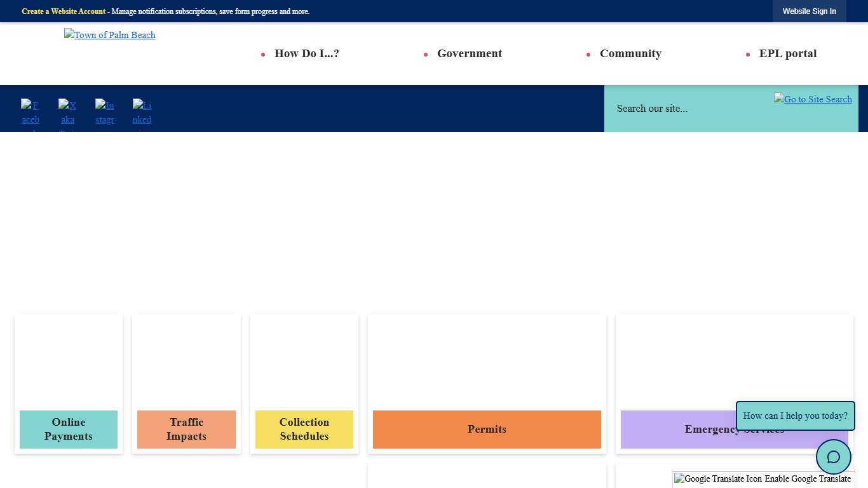Click the Website Sign In button

[x=809, y=11]
